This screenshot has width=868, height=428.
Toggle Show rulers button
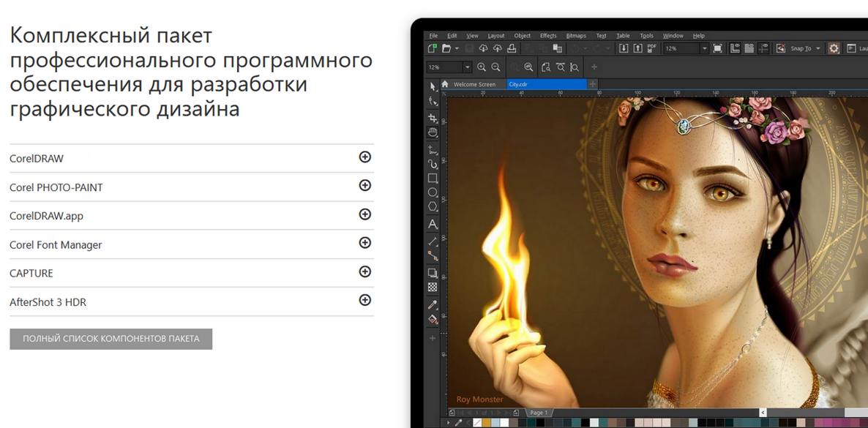click(x=735, y=48)
